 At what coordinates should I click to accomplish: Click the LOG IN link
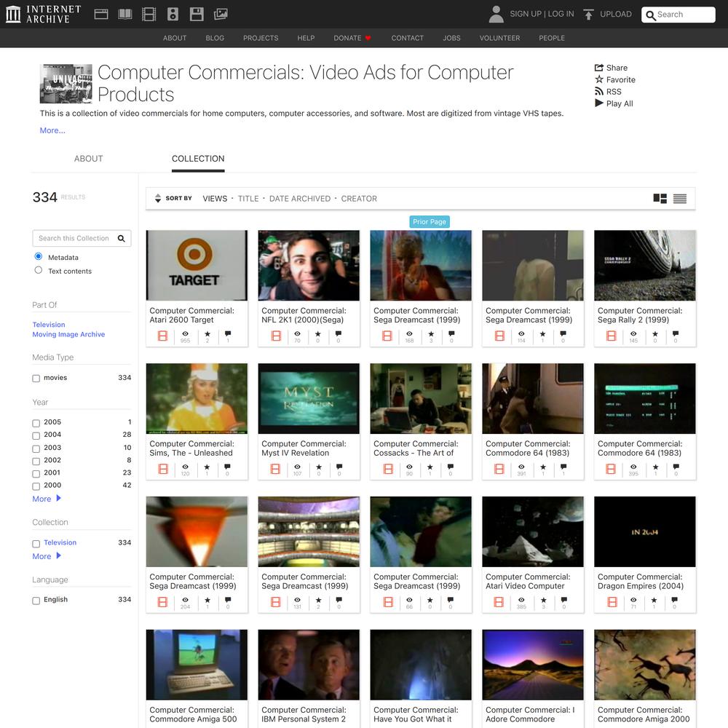[561, 14]
